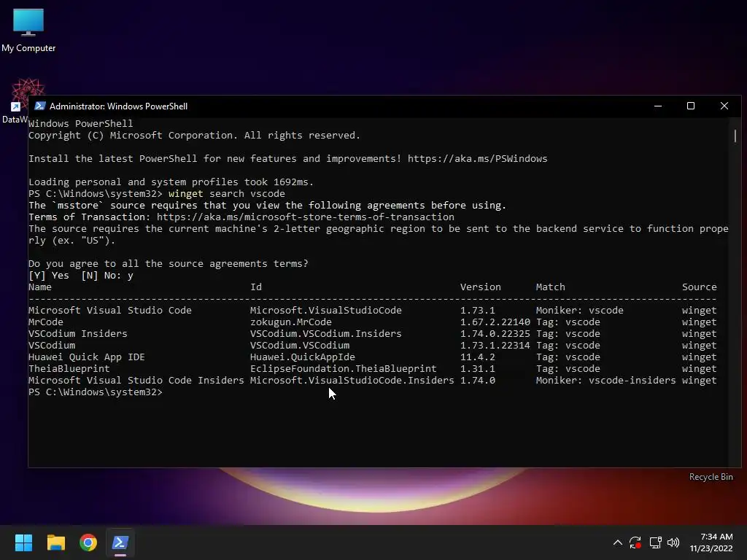Click 'Huawei.QuickAppIde' Id text

(303, 357)
